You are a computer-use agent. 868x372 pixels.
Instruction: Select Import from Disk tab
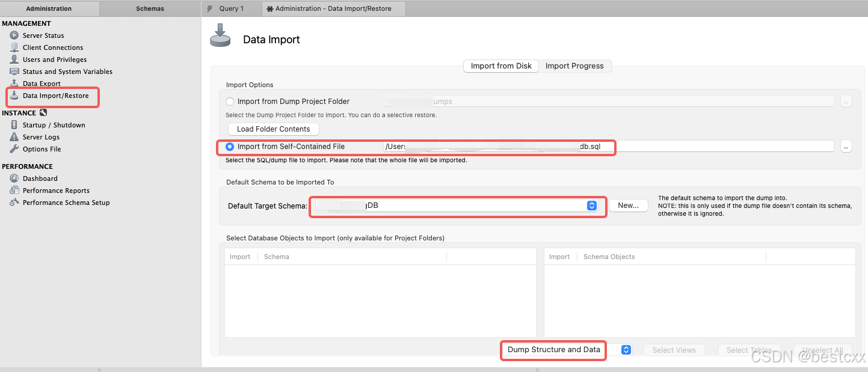click(x=501, y=66)
